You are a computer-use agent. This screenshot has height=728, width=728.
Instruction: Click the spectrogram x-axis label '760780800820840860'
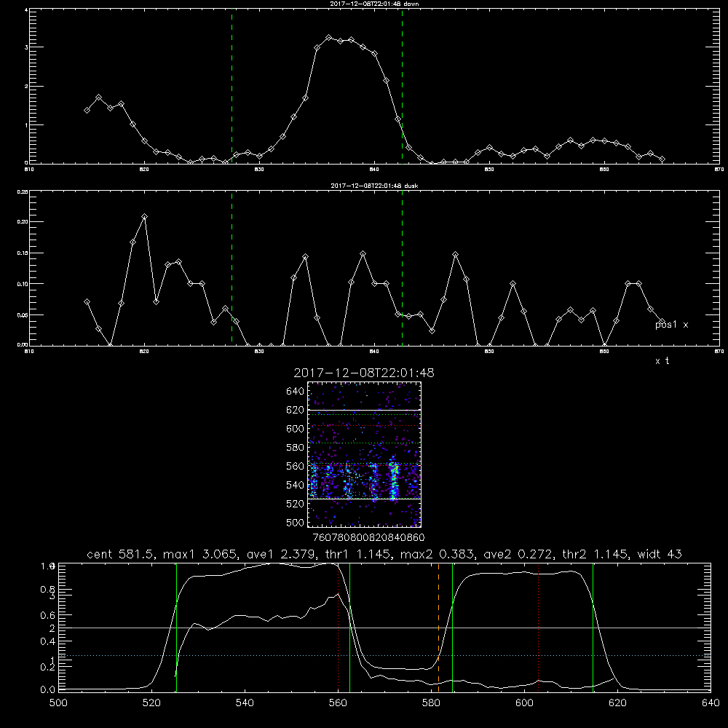coord(368,538)
